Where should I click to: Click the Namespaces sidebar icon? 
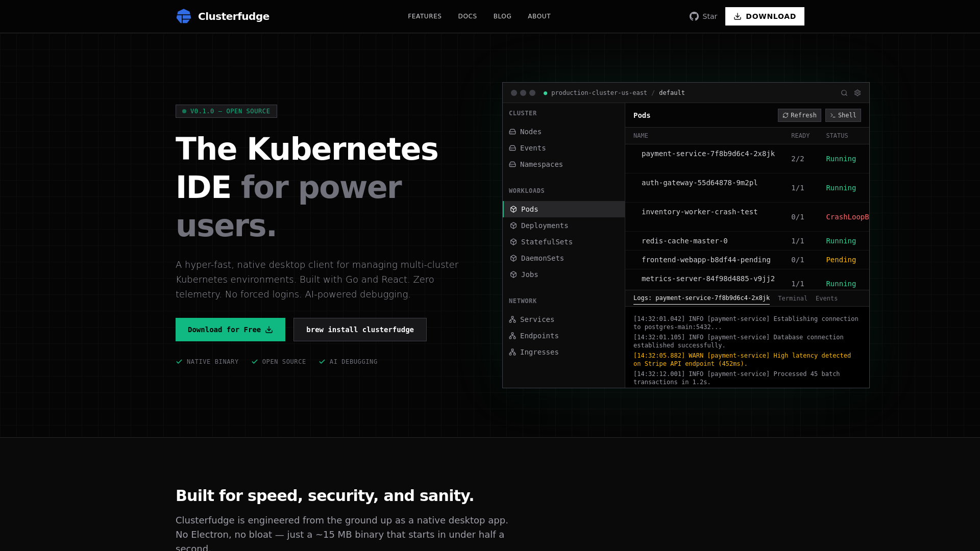(x=512, y=164)
